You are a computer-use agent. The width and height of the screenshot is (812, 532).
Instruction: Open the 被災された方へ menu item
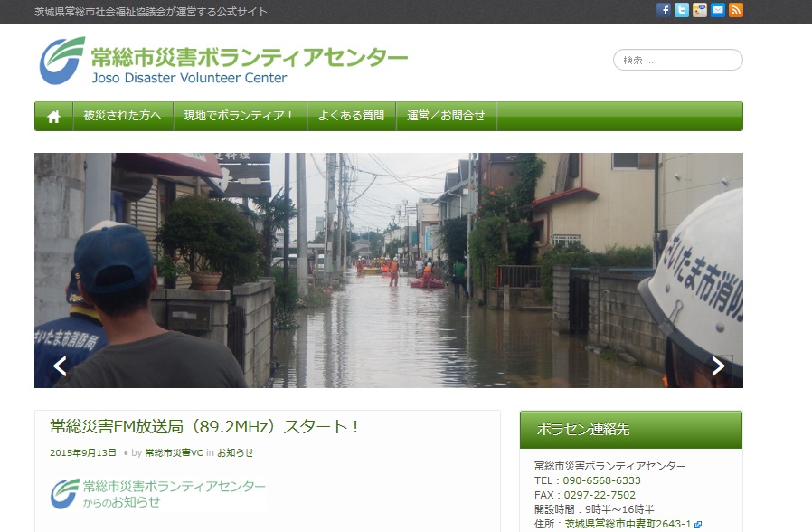122,116
